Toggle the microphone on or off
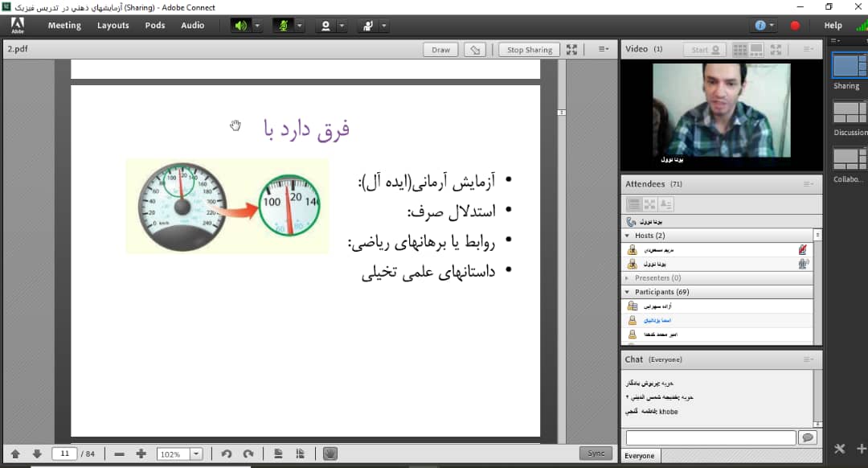The image size is (868, 468). click(283, 26)
